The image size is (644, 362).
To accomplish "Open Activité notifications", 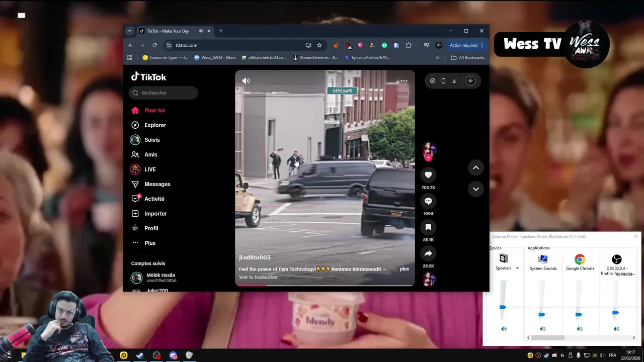I will [x=148, y=199].
